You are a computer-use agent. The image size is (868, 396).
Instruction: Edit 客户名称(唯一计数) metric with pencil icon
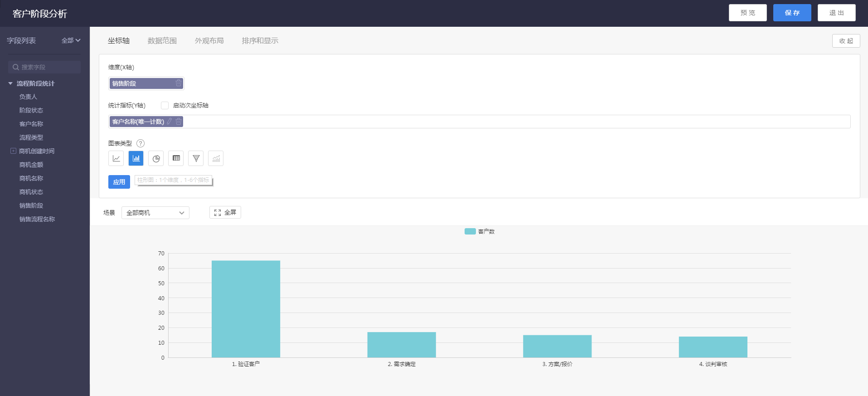pyautogui.click(x=170, y=121)
